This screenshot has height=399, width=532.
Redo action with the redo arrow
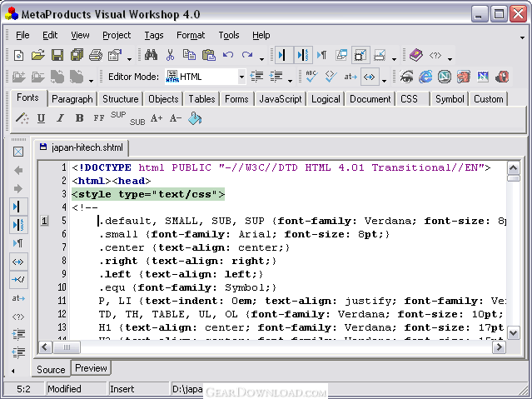click(247, 55)
